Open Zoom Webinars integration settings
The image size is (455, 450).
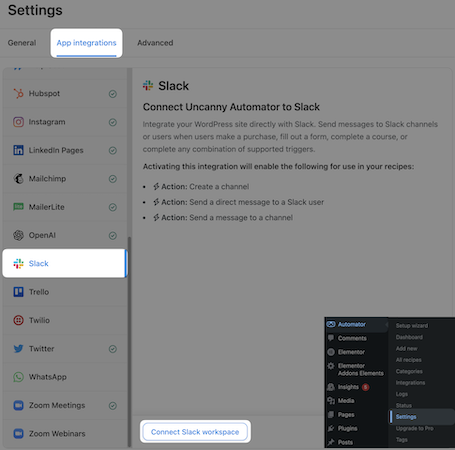point(65,434)
